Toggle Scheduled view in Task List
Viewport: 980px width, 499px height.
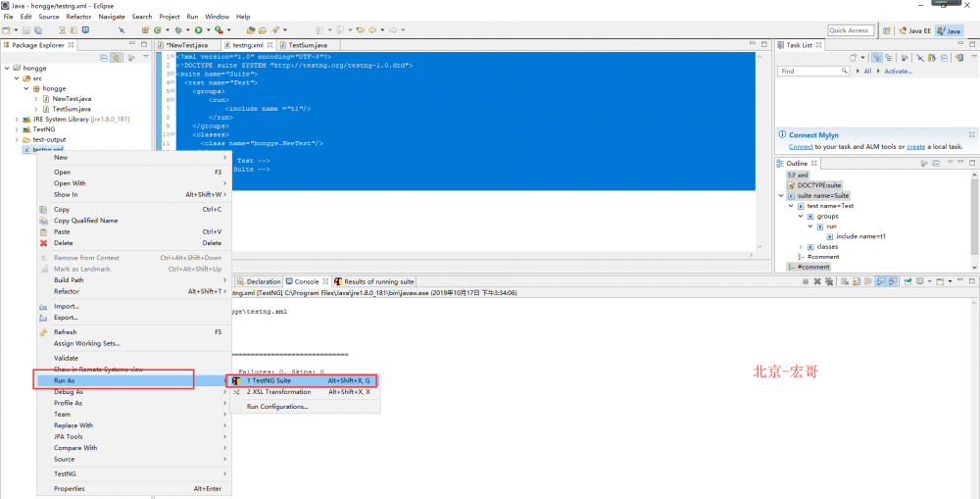pos(889,58)
